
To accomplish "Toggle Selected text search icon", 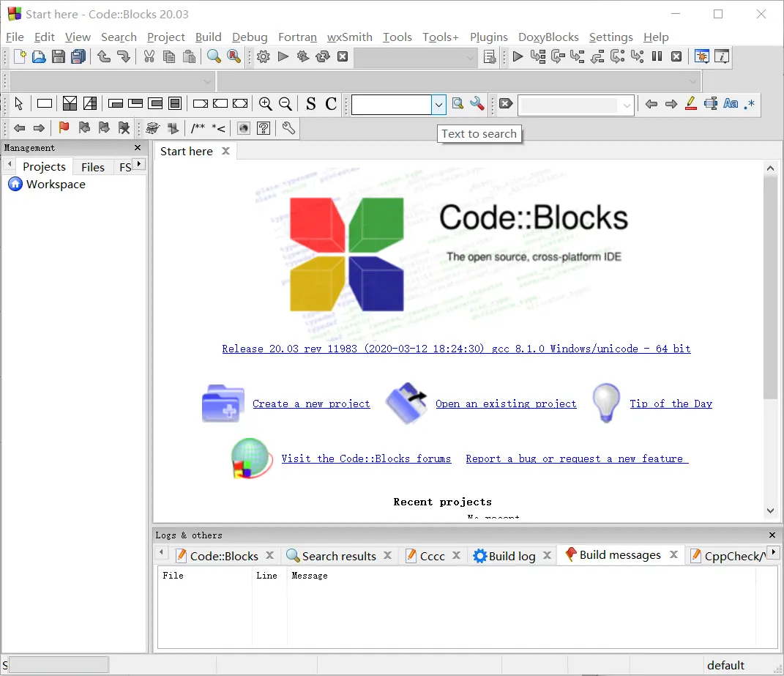I will pos(711,103).
